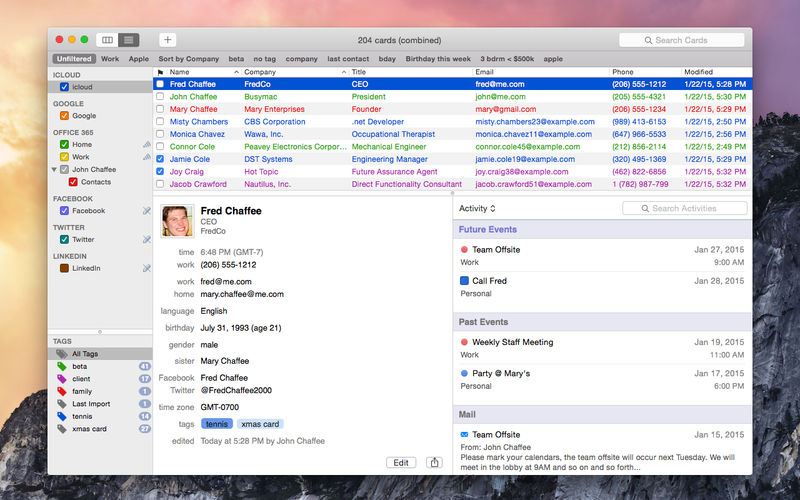Click the red family tag icon
This screenshot has width=800, height=500.
63,391
